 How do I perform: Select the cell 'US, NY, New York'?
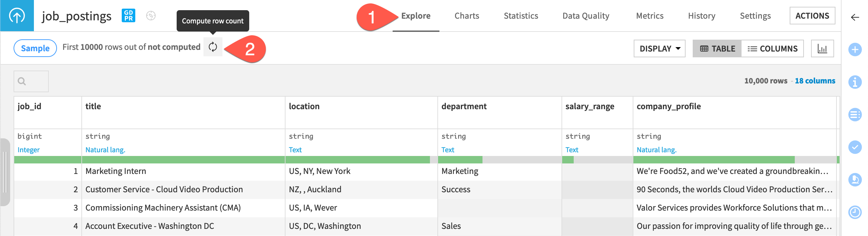(x=361, y=171)
